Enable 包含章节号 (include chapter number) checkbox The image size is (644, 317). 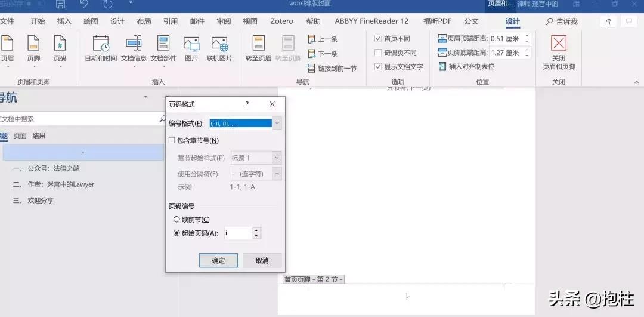[x=172, y=140]
